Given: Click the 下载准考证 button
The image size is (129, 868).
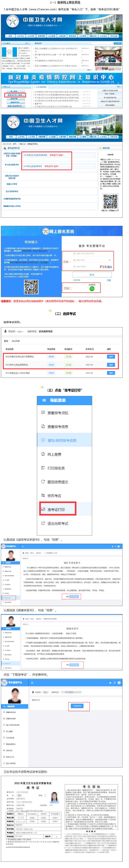Looking at the screenshot, I should click(x=77, y=706).
